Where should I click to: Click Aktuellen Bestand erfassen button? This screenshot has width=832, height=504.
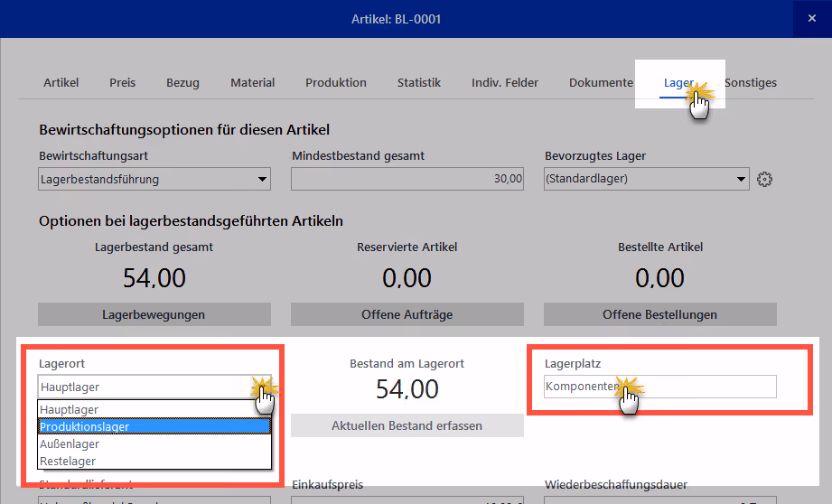point(407,425)
